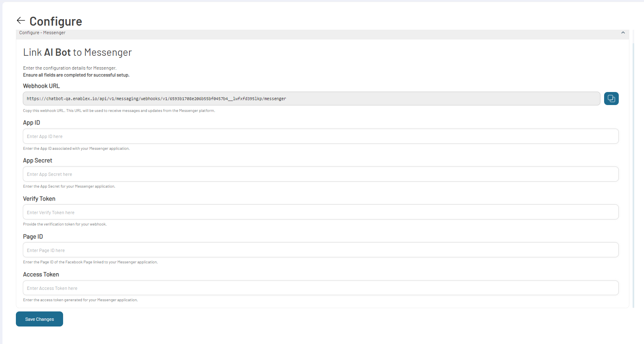
Task: Click into the Verify Token field
Action: (321, 212)
